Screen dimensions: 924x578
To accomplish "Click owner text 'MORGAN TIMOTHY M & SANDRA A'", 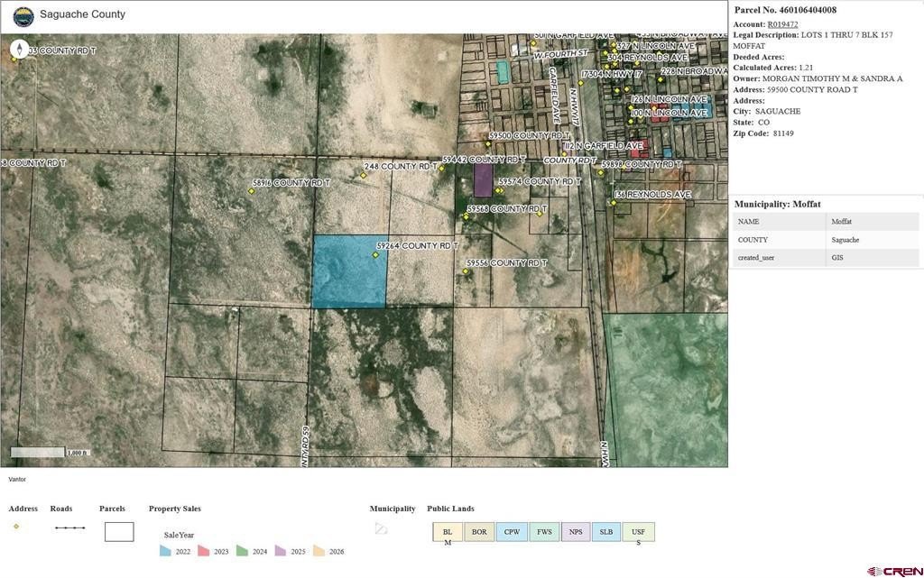I will click(833, 78).
